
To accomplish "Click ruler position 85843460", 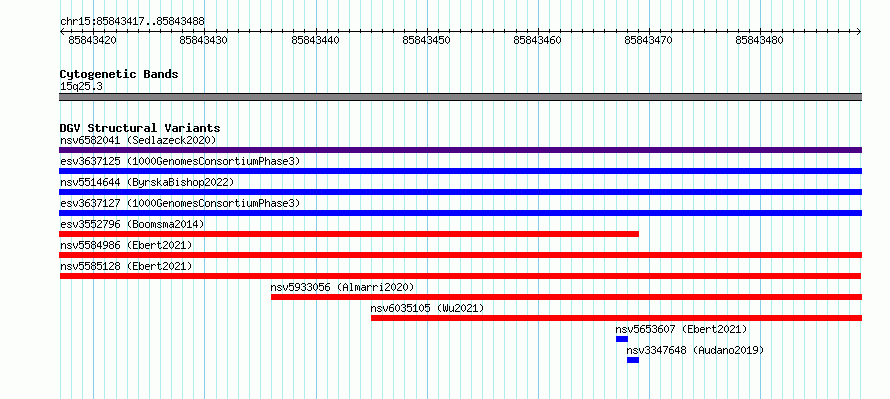I will (538, 40).
